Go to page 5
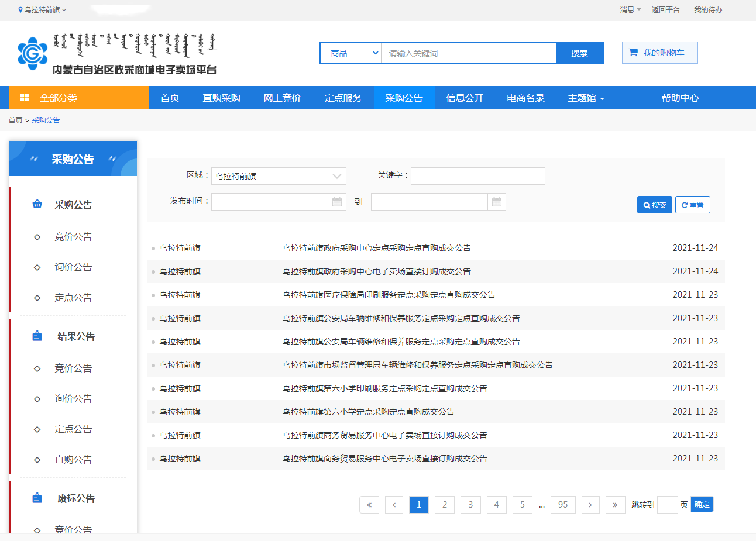The image size is (756, 541). tap(523, 505)
